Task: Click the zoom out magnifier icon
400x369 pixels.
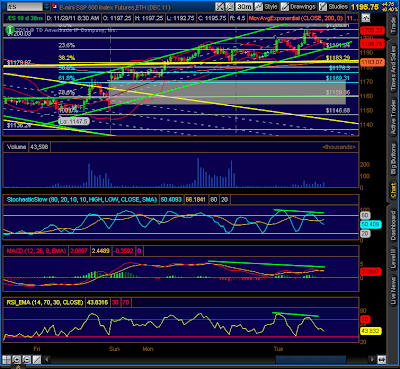Action: 26,360
